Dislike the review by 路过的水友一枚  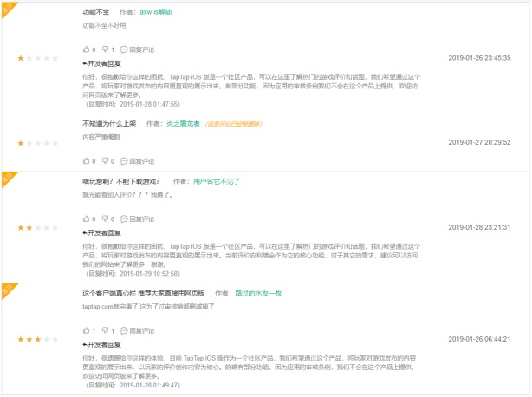click(104, 330)
